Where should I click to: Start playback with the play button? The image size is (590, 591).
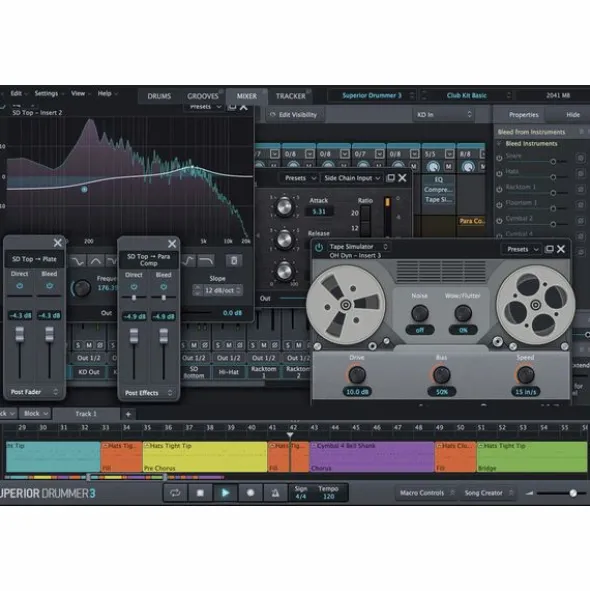[225, 493]
